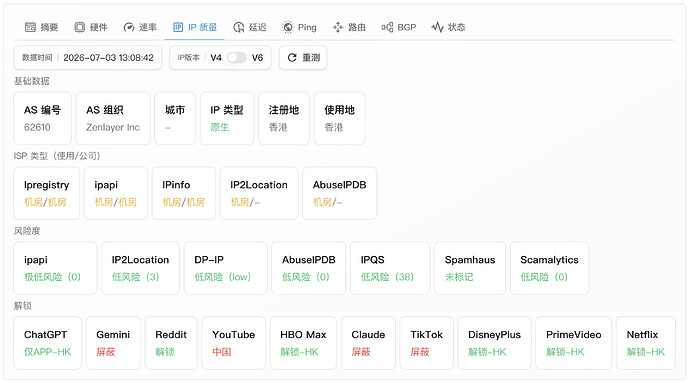Click the TikTok 屏蔽 card
This screenshot has width=690, height=383.
tap(427, 343)
